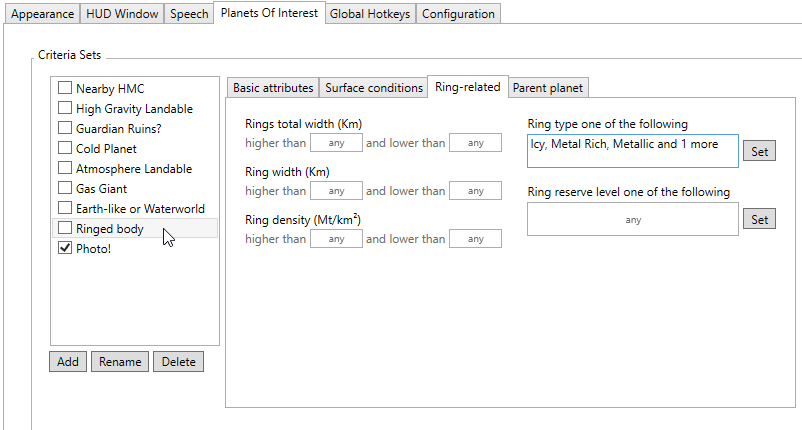The height and width of the screenshot is (430, 802).
Task: Select the Ringed body list item
Action: [109, 229]
